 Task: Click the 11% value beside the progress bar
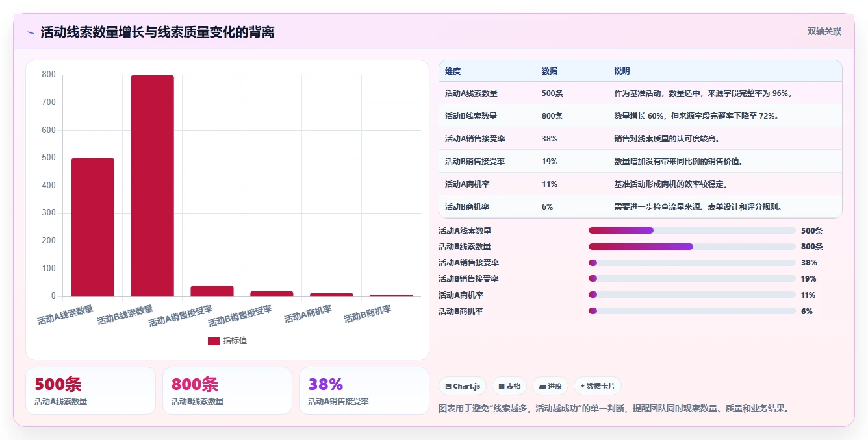point(808,295)
